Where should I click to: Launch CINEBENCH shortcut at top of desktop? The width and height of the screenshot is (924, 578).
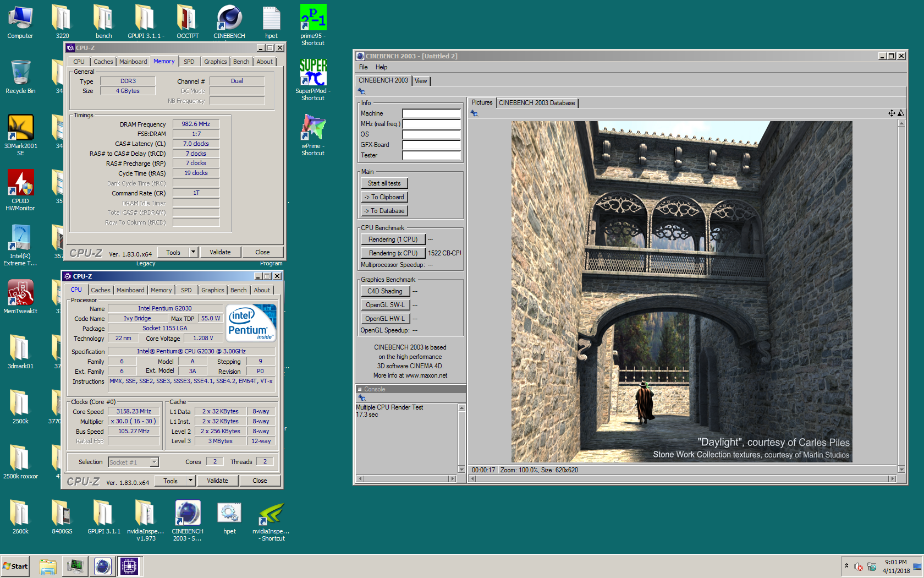point(229,22)
